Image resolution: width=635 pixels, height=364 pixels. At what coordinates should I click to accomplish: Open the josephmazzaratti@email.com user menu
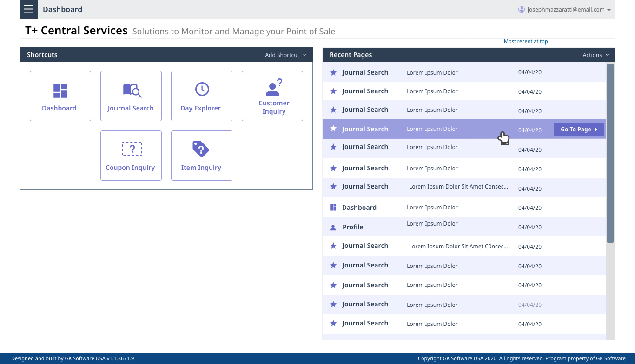pyautogui.click(x=564, y=9)
